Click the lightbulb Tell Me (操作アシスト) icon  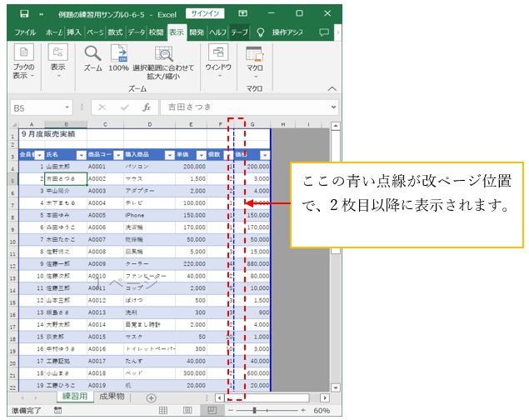click(260, 32)
